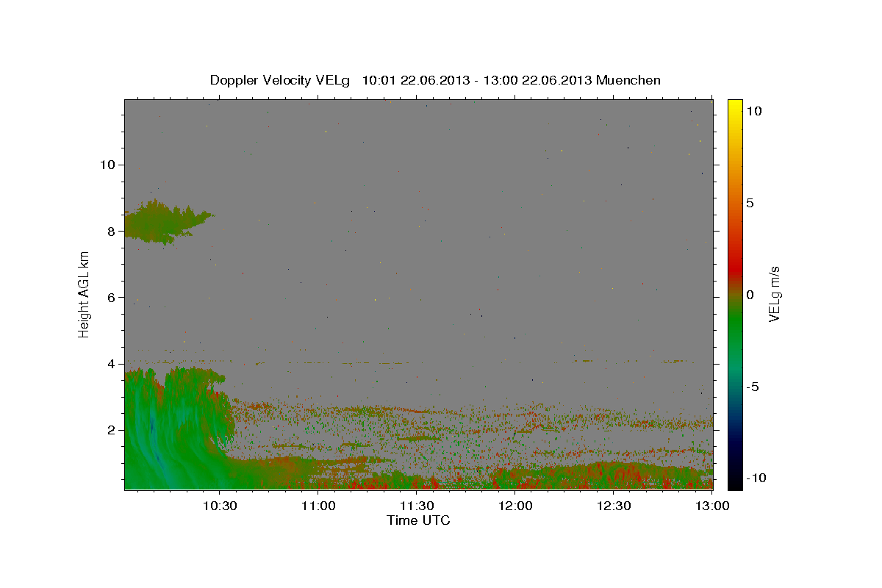Click the height tick label 6

point(111,297)
